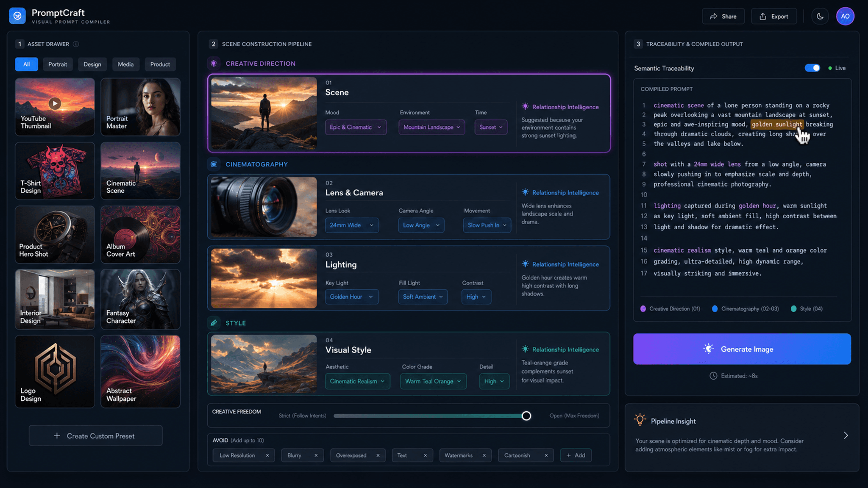Viewport: 868px width, 488px height.
Task: Open the Mood dropdown set to Epic & Cinematic
Action: coord(356,127)
